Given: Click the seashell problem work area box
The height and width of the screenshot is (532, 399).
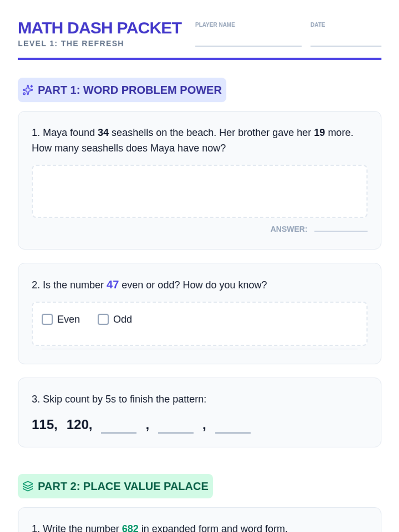Looking at the screenshot, I should click(x=199, y=191).
